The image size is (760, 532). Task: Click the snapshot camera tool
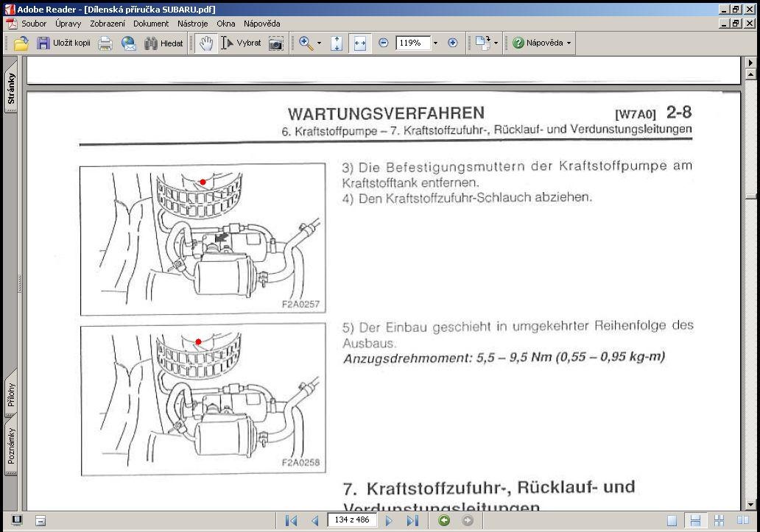coord(275,43)
